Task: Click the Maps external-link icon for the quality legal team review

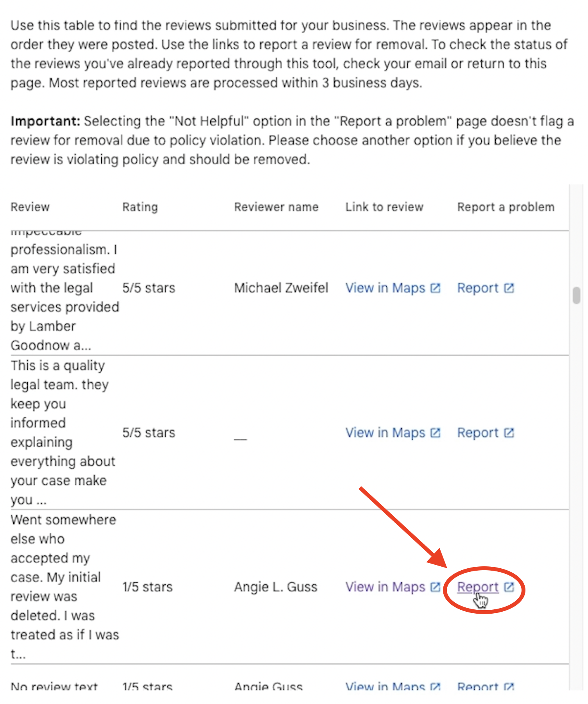Action: (x=435, y=433)
